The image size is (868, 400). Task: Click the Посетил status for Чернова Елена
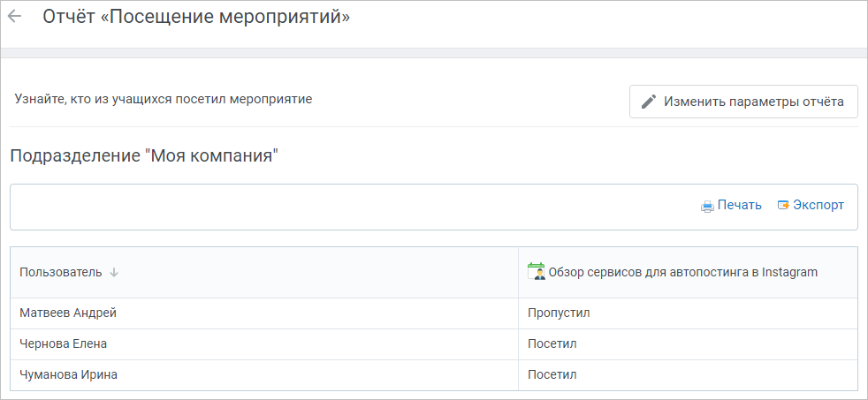552,344
